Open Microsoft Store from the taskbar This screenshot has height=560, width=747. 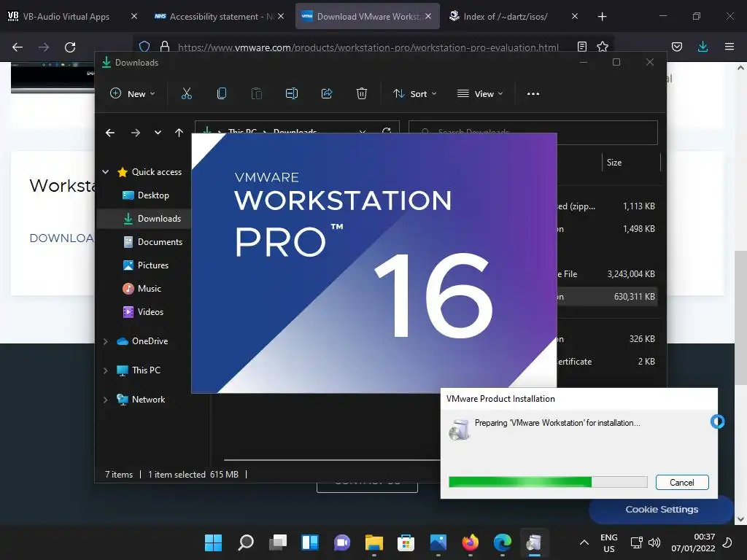coord(406,542)
